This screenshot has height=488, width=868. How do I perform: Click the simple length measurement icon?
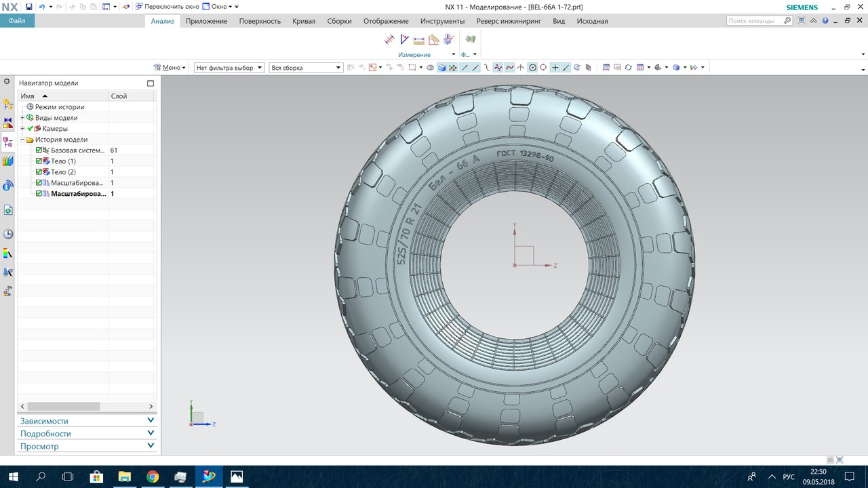click(x=418, y=40)
